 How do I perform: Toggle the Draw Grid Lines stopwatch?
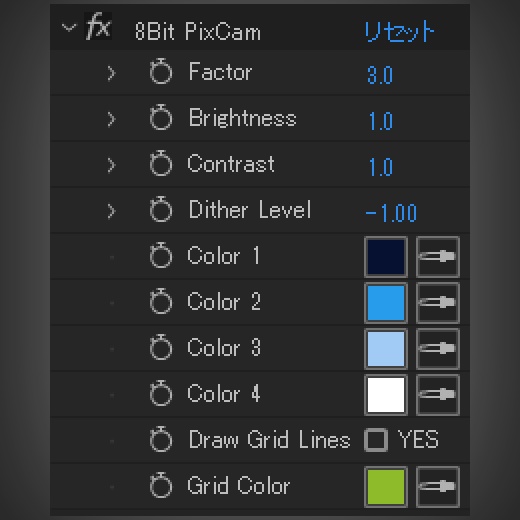pyautogui.click(x=161, y=439)
